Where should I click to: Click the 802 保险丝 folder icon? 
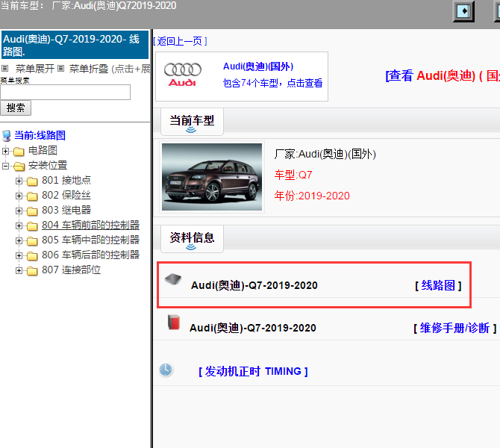click(x=32, y=196)
